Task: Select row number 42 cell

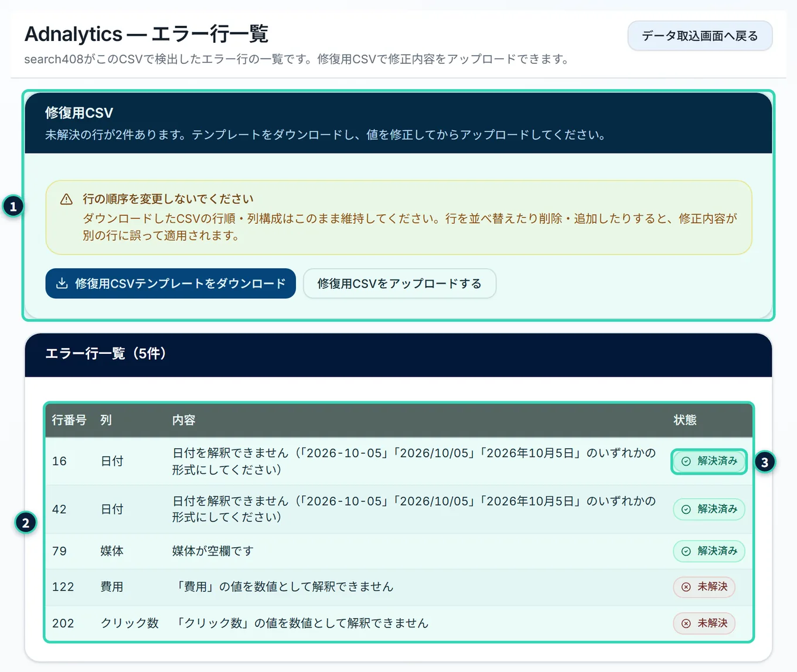Action: pyautogui.click(x=59, y=509)
